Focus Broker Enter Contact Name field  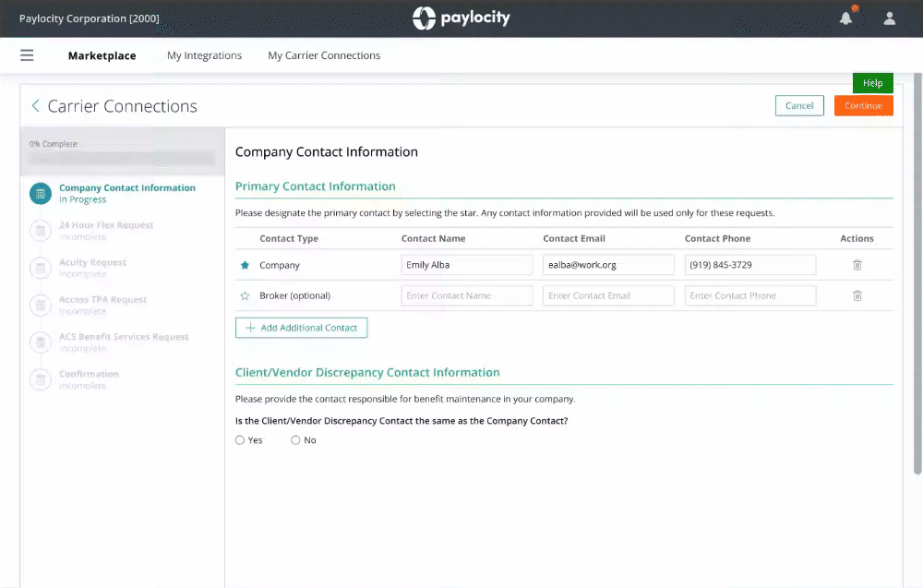(x=467, y=295)
